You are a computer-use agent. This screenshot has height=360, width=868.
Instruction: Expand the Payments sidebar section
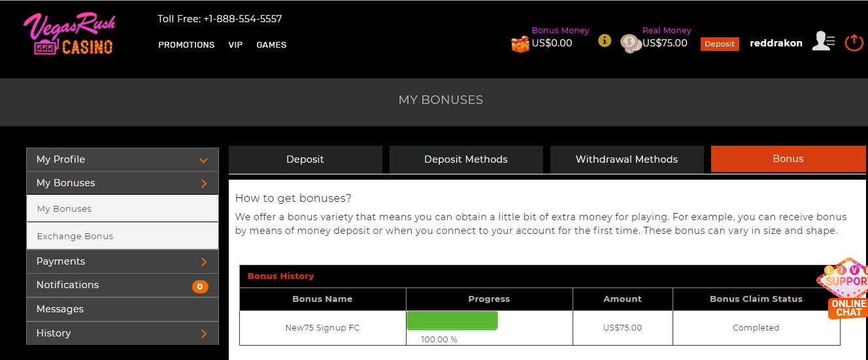click(203, 262)
